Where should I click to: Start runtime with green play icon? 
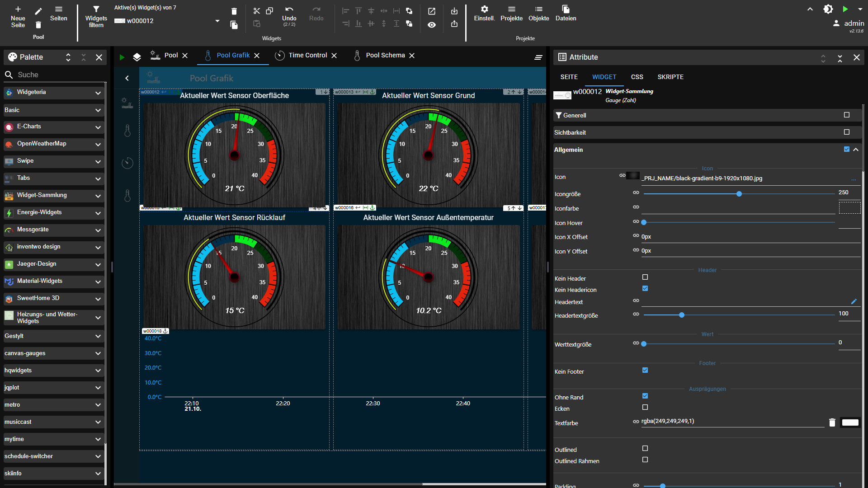coord(845,9)
